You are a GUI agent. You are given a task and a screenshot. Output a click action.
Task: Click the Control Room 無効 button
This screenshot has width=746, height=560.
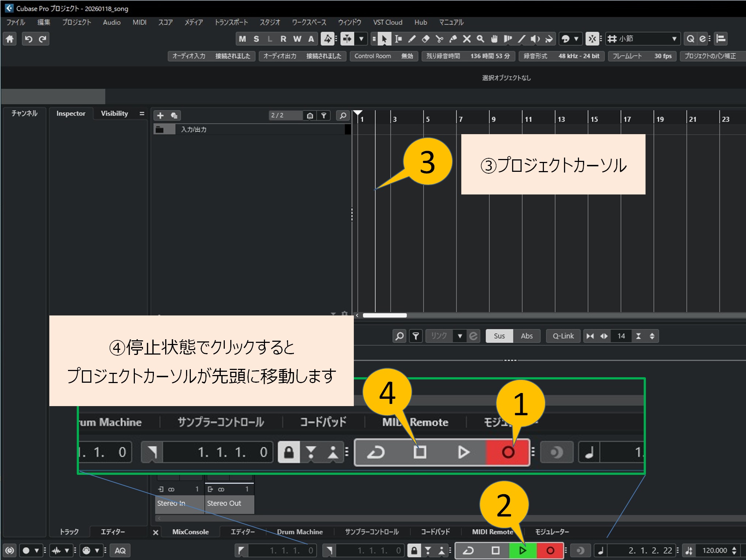[384, 56]
